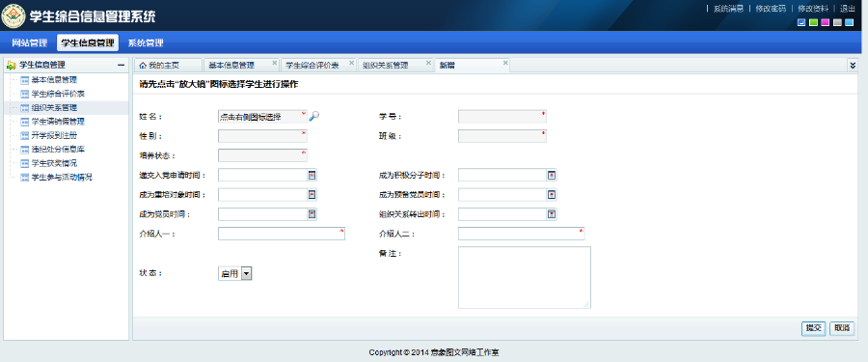Viewport: 868px width, 362px height.
Task: Open calendar picker for 成为积极分子时间
Action: 552,175
